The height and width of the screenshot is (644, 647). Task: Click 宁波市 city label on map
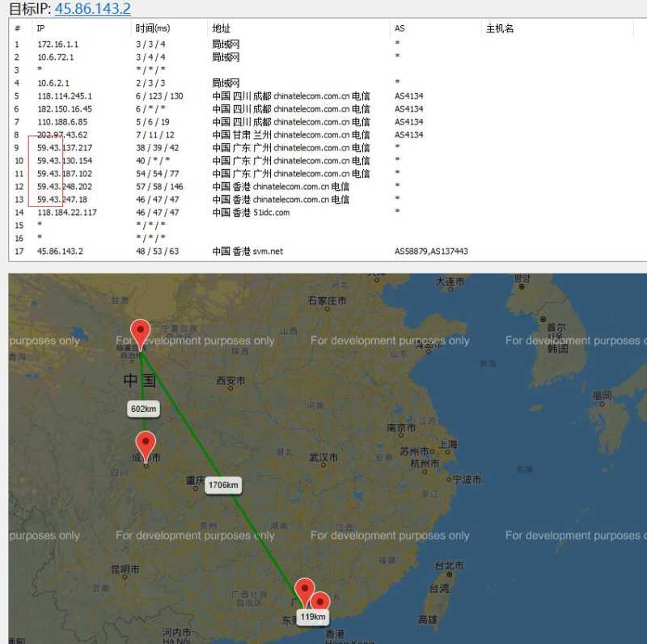click(x=467, y=479)
